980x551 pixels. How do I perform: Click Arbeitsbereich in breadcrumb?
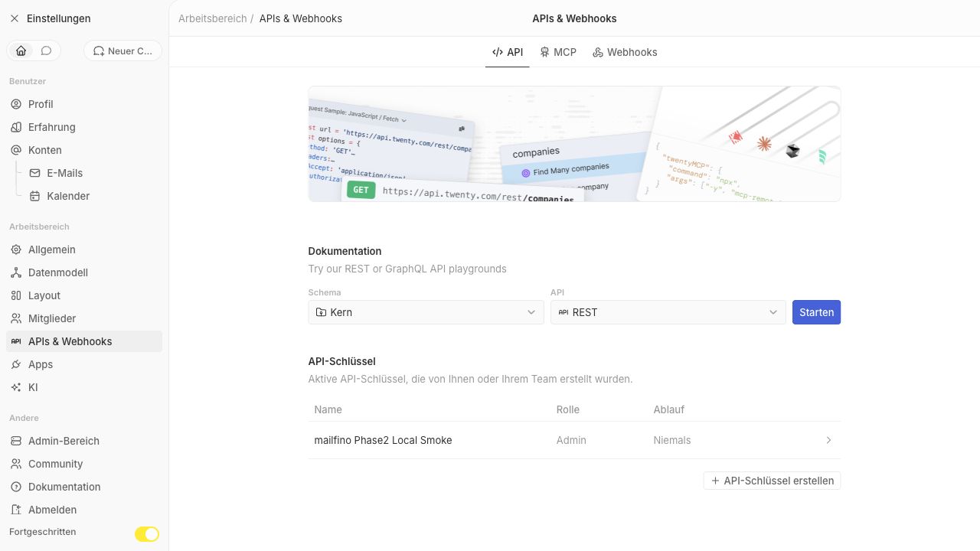coord(213,18)
